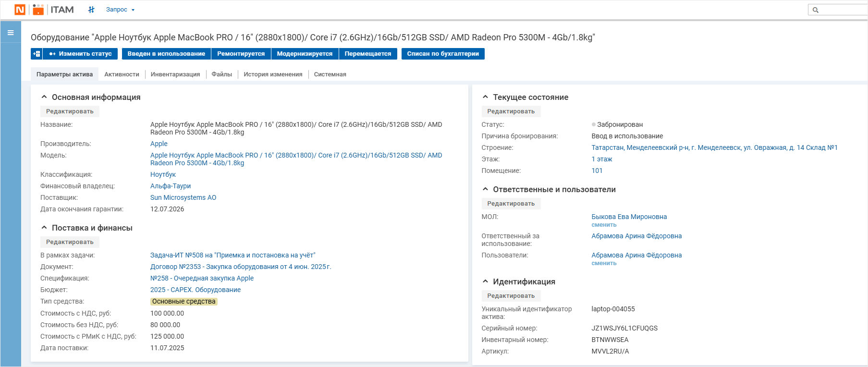The image size is (868, 367).
Task: Collapse the Идентификация section
Action: (485, 281)
